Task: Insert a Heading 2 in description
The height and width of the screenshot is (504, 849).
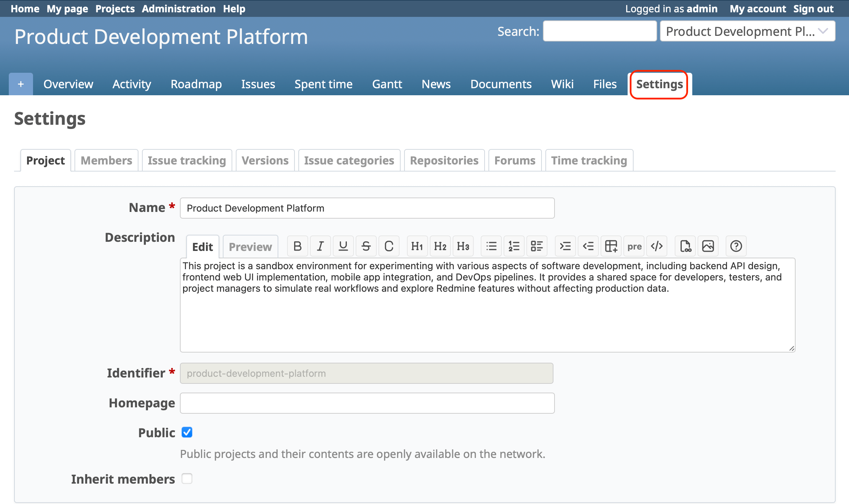Action: [440, 246]
